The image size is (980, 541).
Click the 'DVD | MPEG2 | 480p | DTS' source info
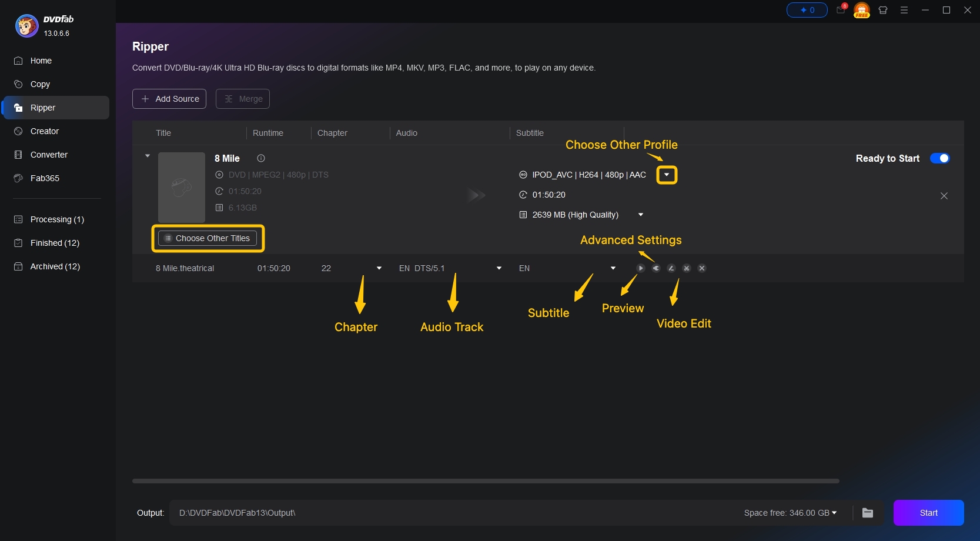click(x=278, y=175)
